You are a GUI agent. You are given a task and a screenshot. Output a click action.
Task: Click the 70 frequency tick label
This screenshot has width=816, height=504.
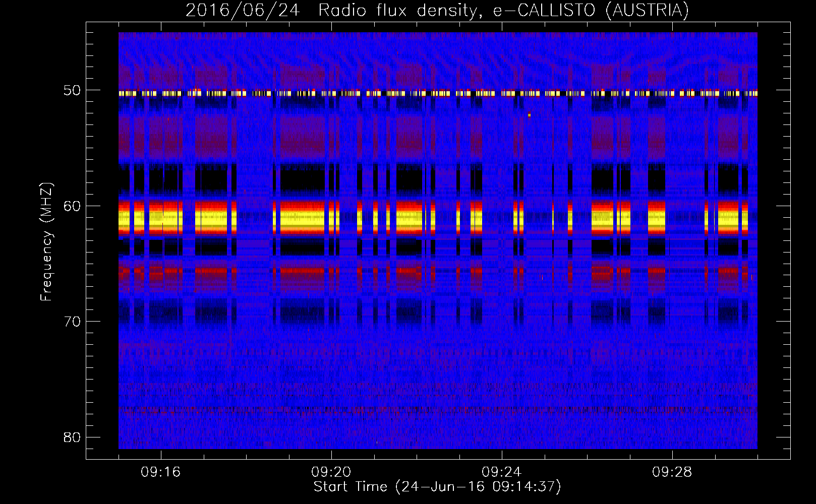point(72,322)
